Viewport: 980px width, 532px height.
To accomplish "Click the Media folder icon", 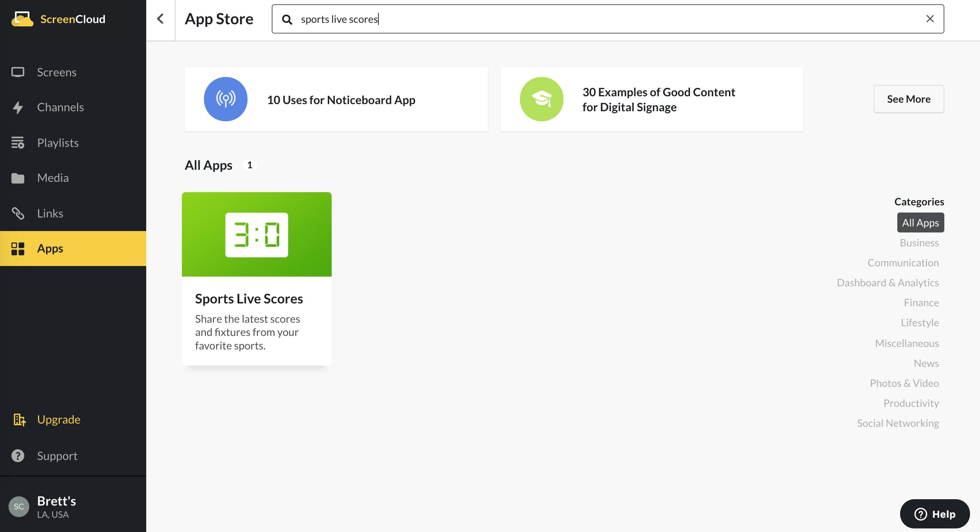I will [18, 178].
